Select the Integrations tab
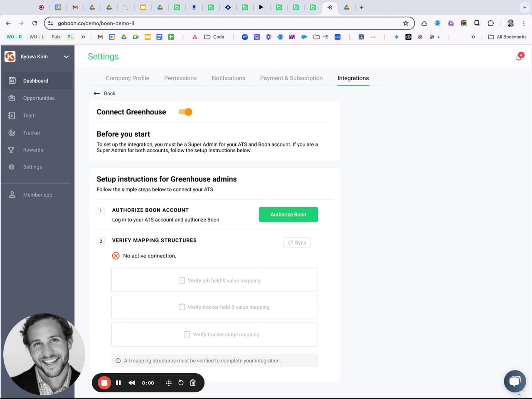Viewport: 532px width, 399px height. (353, 78)
